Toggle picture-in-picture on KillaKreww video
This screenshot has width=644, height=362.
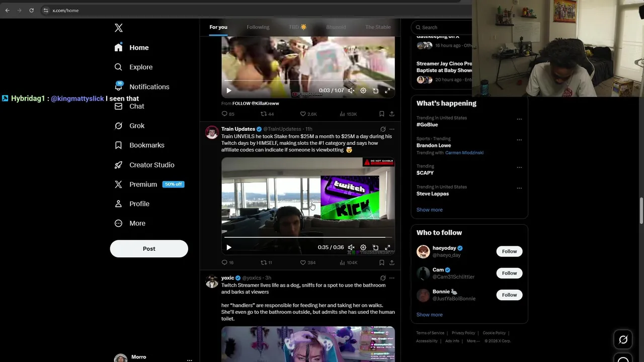(x=375, y=90)
